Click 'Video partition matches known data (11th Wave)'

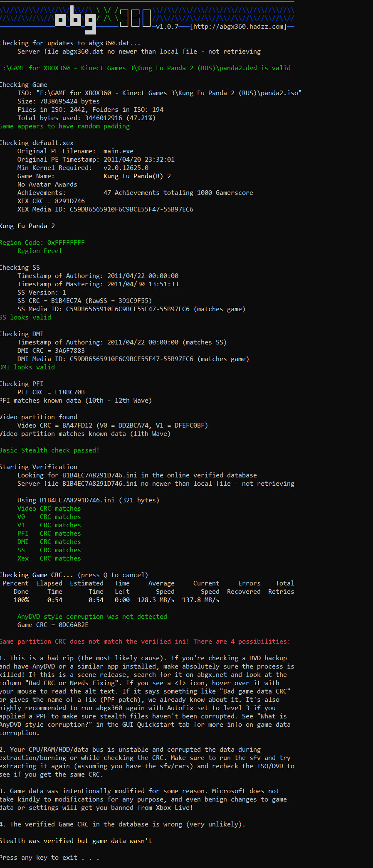pos(85,434)
